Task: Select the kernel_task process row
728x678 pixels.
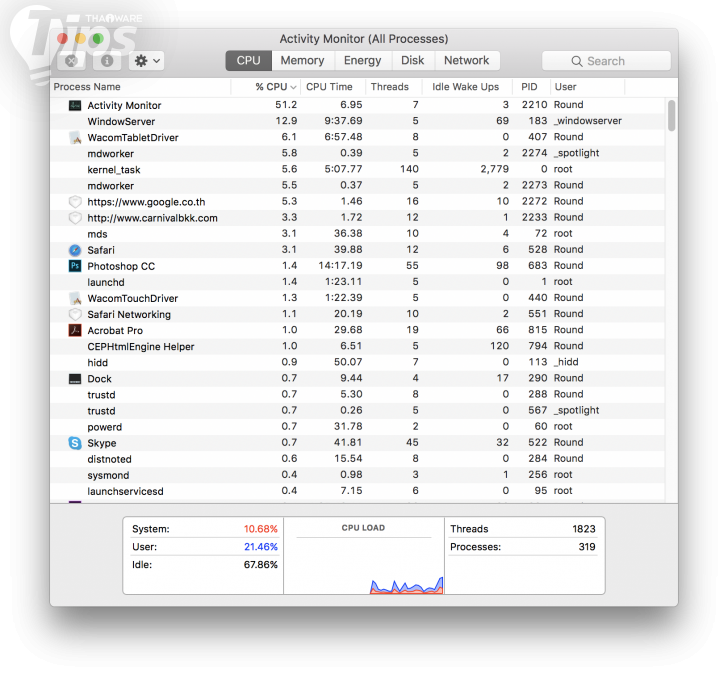Action: (358, 170)
